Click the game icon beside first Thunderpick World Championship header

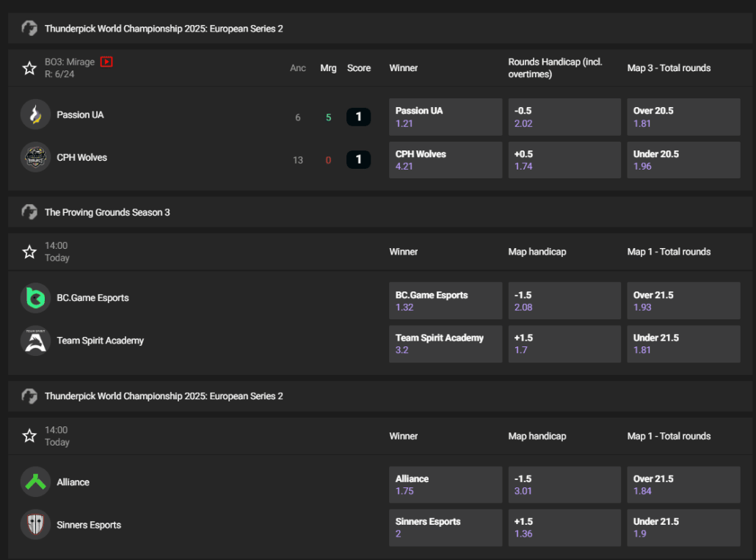[x=29, y=29]
